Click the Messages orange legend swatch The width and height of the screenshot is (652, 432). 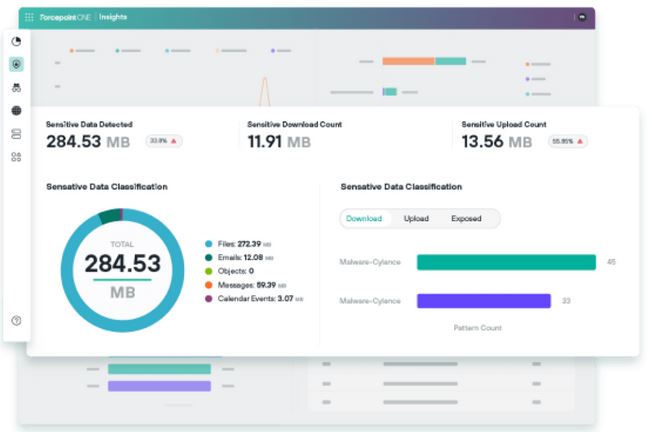[x=208, y=285]
